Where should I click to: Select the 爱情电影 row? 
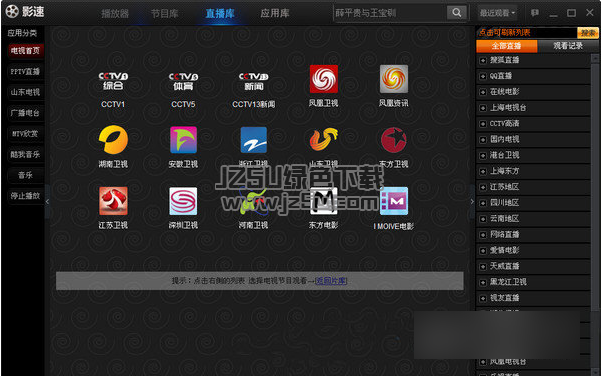533,250
